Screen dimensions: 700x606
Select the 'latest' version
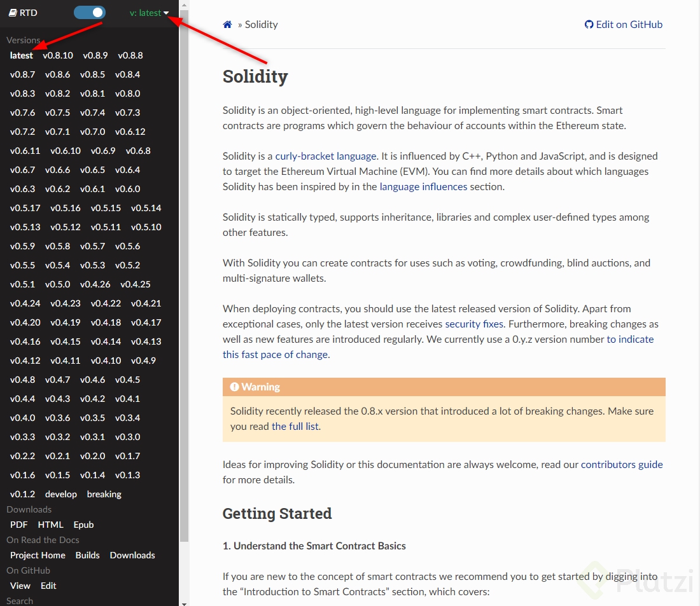(x=22, y=55)
